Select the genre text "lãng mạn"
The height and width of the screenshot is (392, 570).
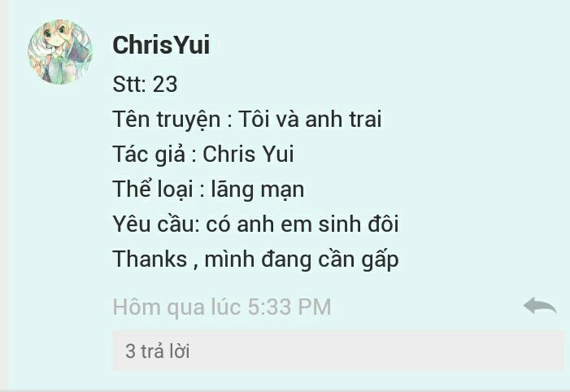(258, 189)
